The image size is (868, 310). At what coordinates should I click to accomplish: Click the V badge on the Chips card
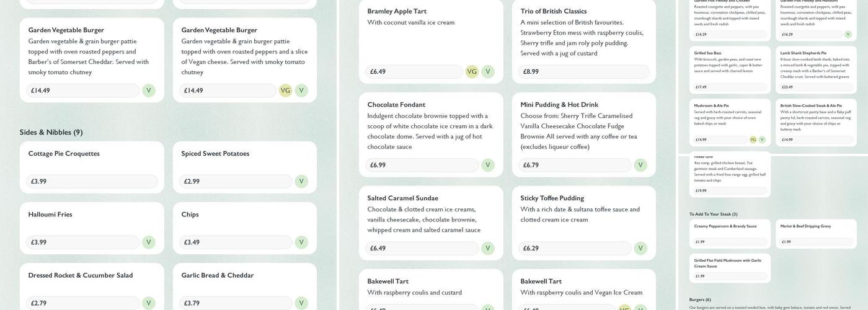coord(301,242)
